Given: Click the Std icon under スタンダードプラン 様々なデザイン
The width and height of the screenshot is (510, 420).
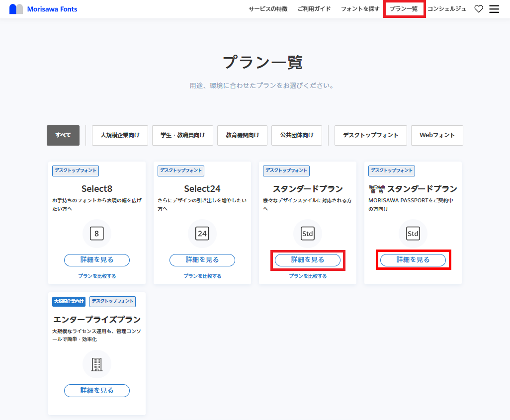Looking at the screenshot, I should [307, 234].
